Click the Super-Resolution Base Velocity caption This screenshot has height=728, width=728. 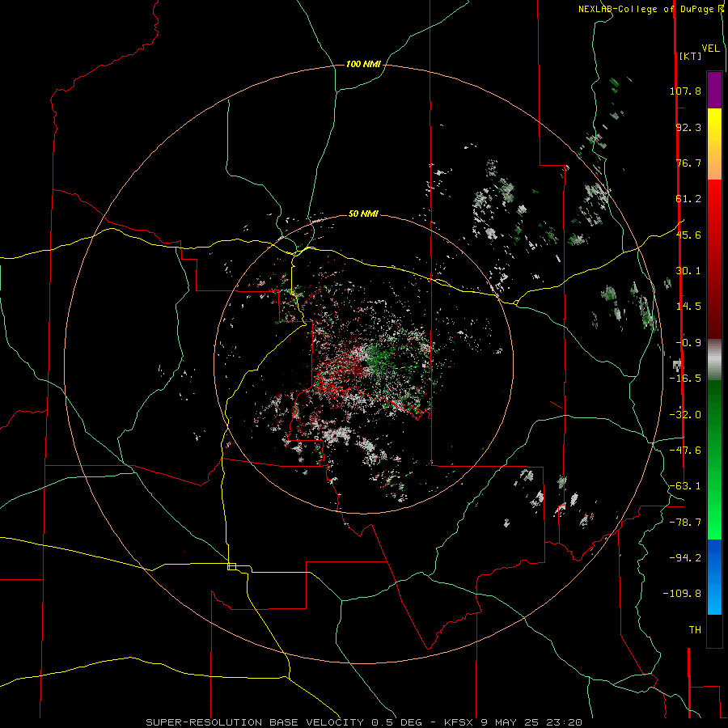pyautogui.click(x=363, y=722)
